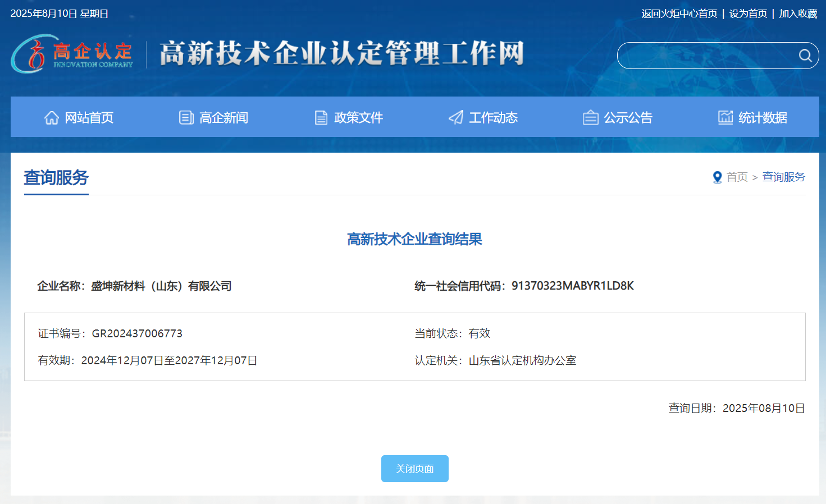Click the 当前状态：有效 status text
Image resolution: width=826 pixels, height=504 pixels.
tap(452, 333)
